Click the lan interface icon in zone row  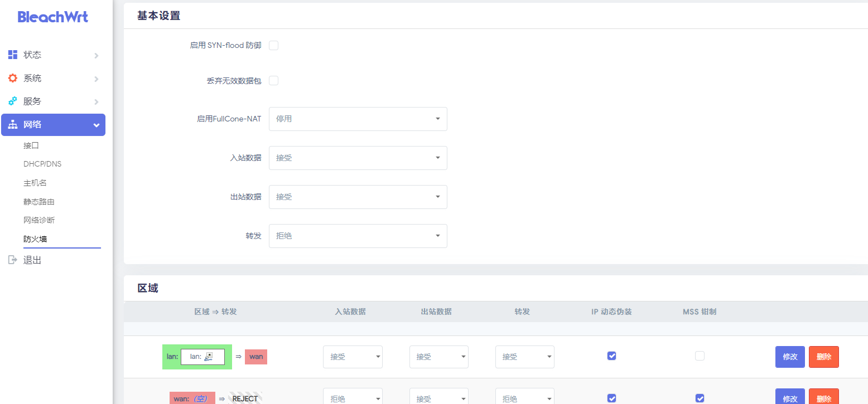pyautogui.click(x=209, y=357)
